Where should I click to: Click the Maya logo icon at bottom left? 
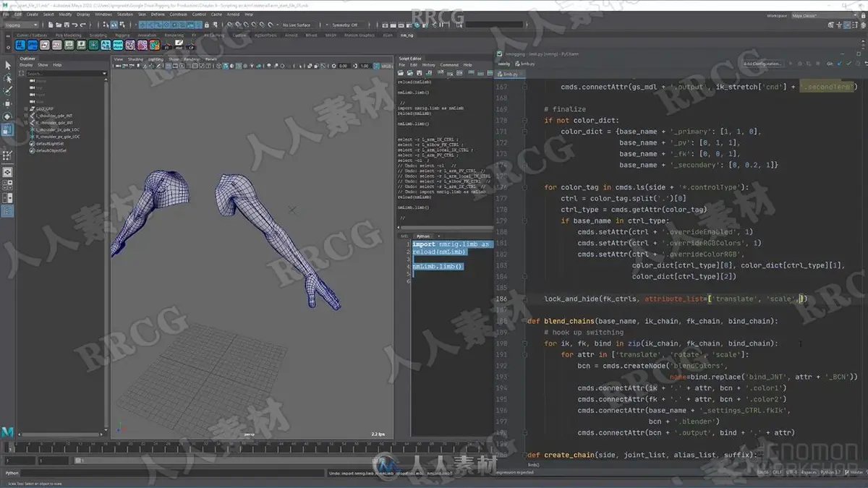pos(7,432)
